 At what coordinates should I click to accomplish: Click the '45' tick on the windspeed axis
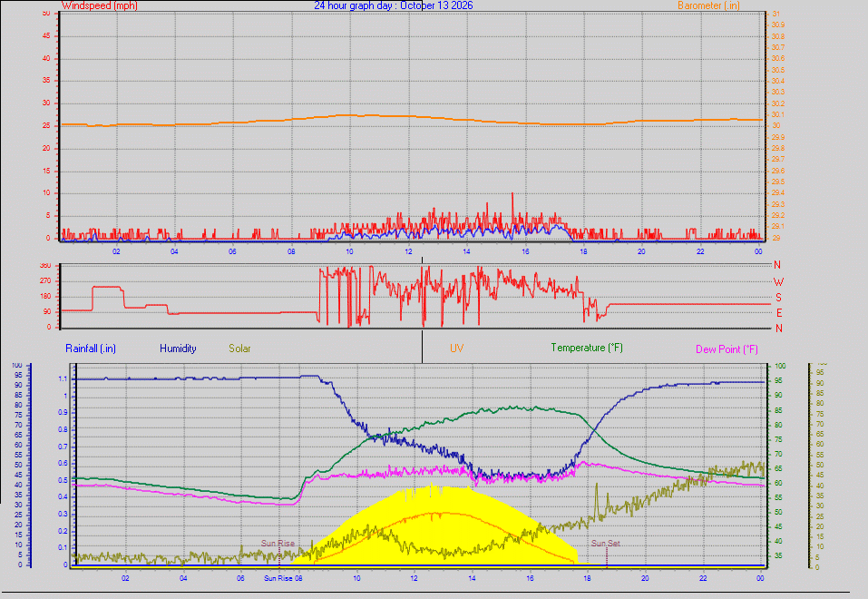pyautogui.click(x=46, y=36)
